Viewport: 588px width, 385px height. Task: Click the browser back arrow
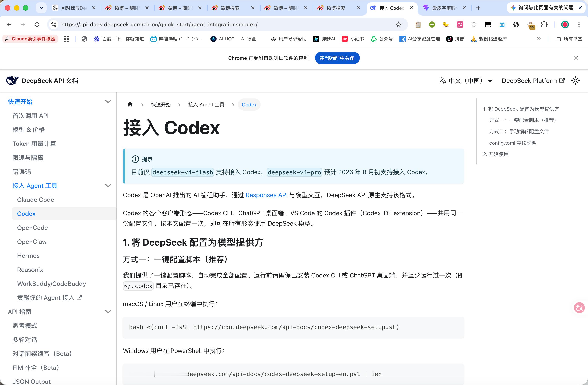[x=9, y=24]
